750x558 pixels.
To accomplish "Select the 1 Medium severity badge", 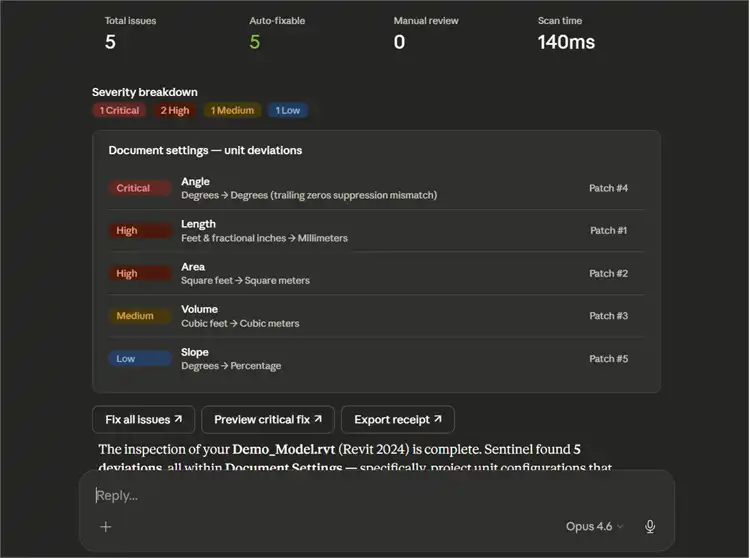I will pyautogui.click(x=232, y=110).
